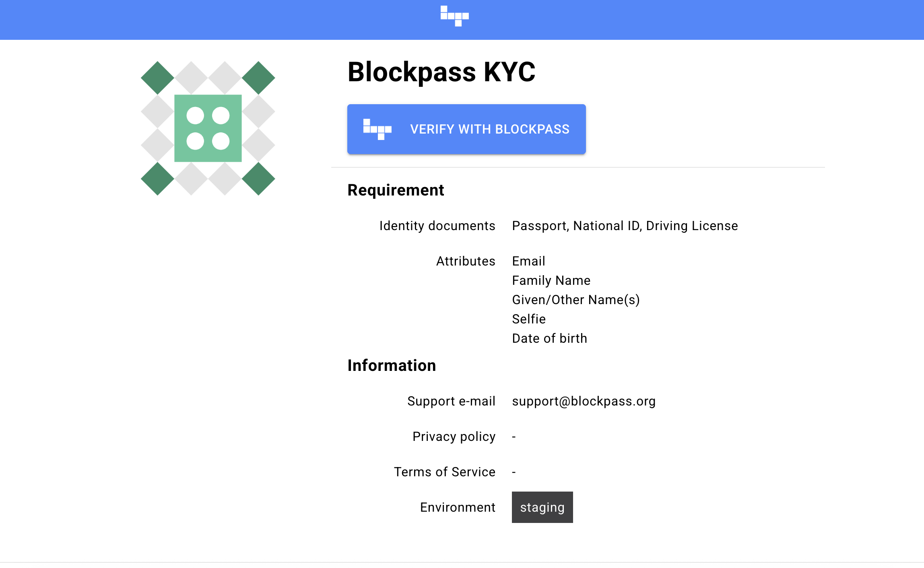This screenshot has height=568, width=924.
Task: Click the Email attribute entry
Action: (x=528, y=261)
